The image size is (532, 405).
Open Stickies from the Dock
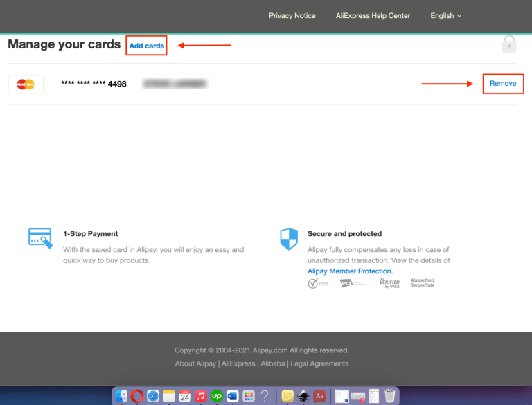[287, 396]
